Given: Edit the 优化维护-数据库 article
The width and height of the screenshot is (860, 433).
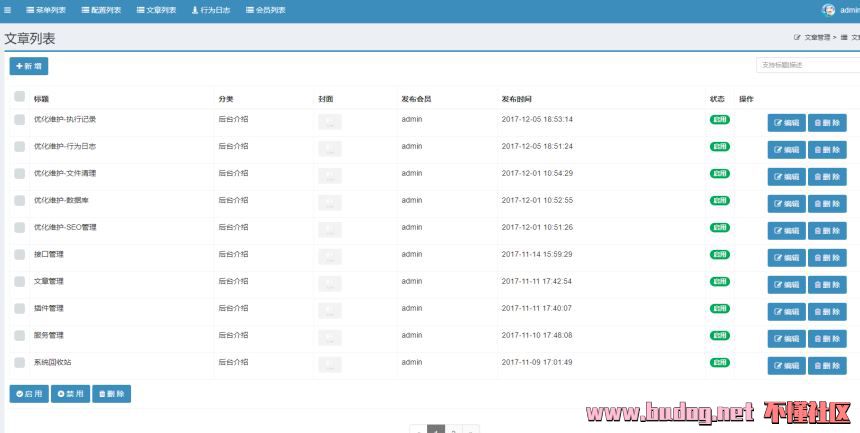Looking at the screenshot, I should point(786,204).
